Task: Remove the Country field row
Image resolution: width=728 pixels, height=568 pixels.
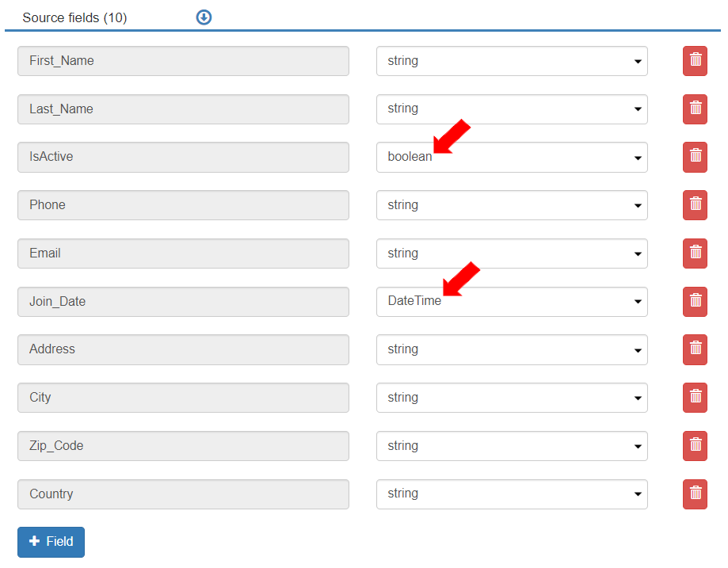Action: coord(695,494)
